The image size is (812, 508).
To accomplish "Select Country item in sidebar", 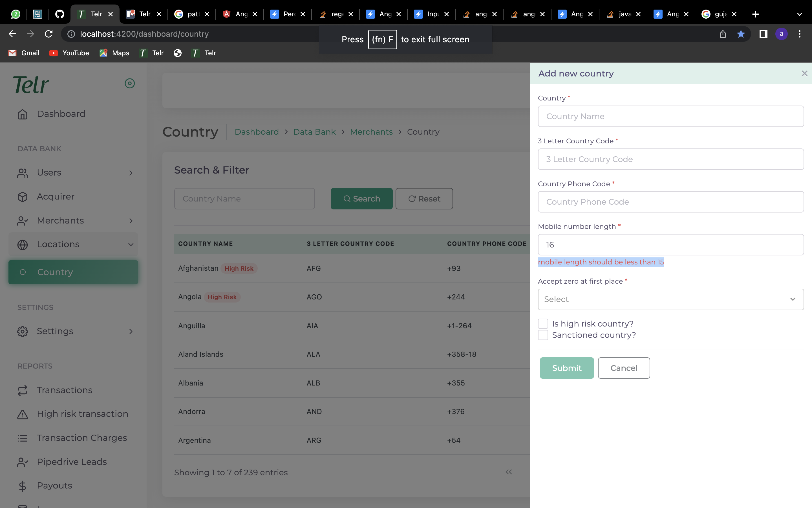I will coord(73,272).
